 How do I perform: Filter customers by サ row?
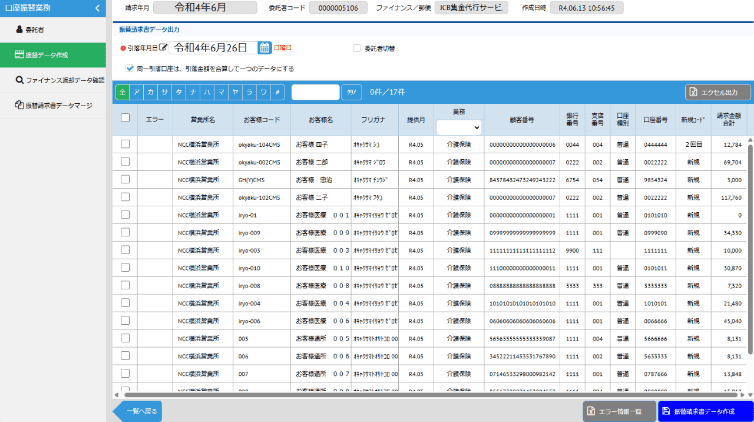click(x=165, y=92)
